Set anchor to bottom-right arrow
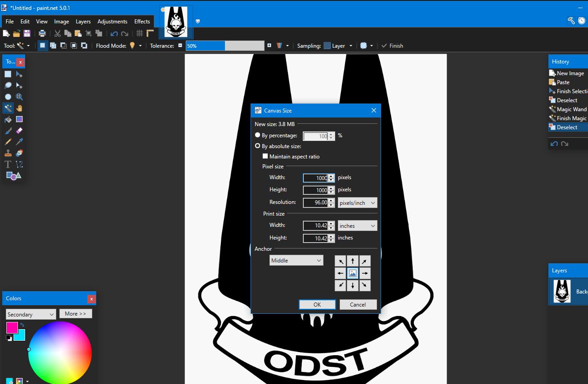This screenshot has height=384, width=588. point(365,285)
